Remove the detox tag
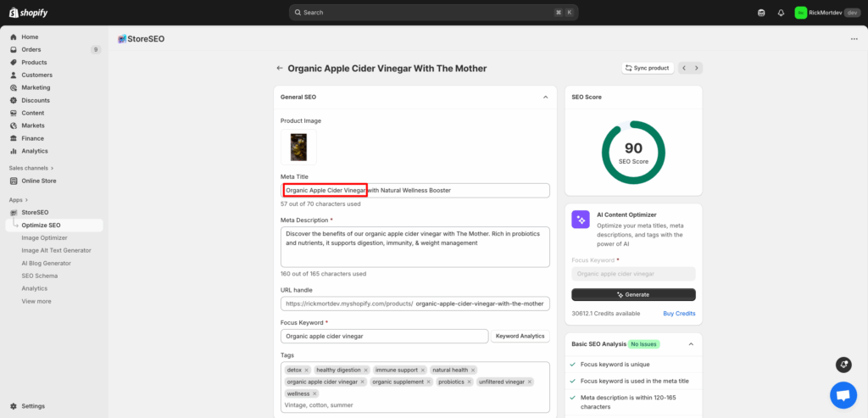 coord(307,370)
